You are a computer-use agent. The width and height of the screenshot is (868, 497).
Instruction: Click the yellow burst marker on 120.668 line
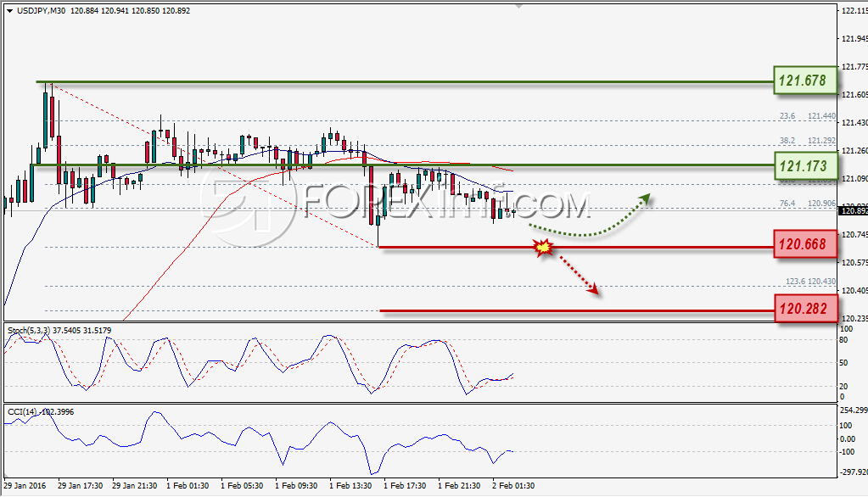tap(544, 247)
